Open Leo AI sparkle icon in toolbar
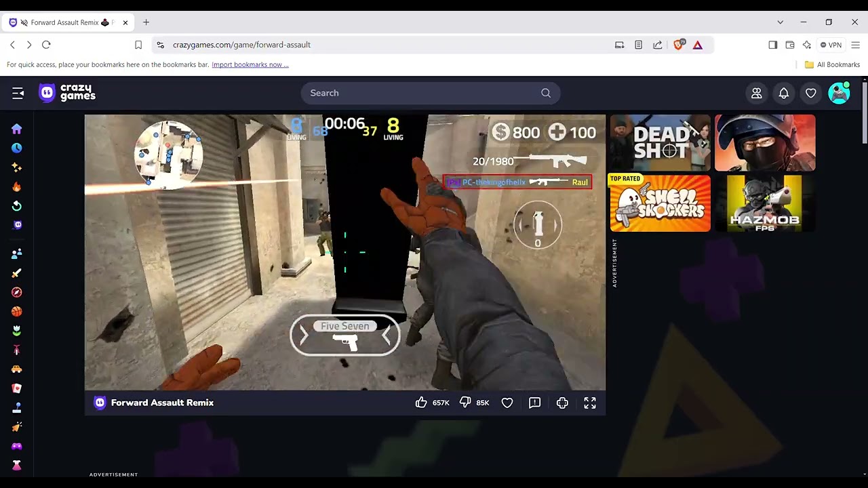Viewport: 868px width, 488px height. coord(807,45)
